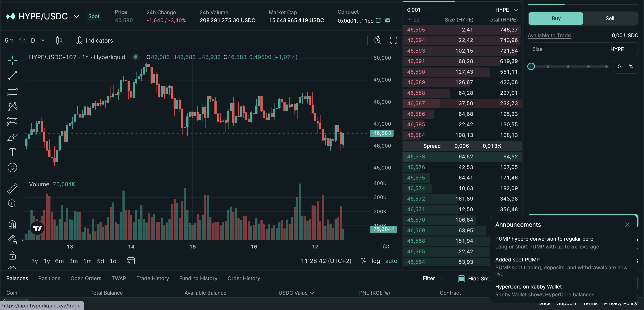The width and height of the screenshot is (644, 310).
Task: Toggle log scale on chart
Action: [375, 261]
